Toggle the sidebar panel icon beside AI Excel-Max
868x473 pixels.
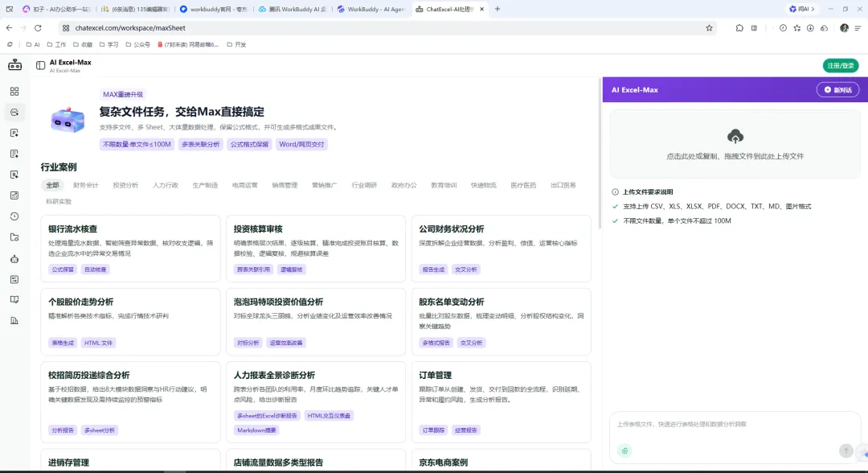click(x=40, y=65)
